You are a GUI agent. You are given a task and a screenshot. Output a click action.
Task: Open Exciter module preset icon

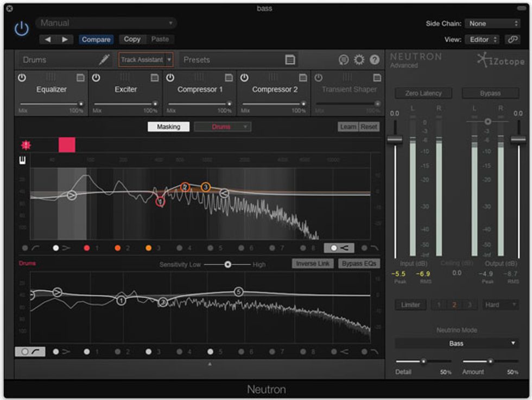tap(155, 78)
